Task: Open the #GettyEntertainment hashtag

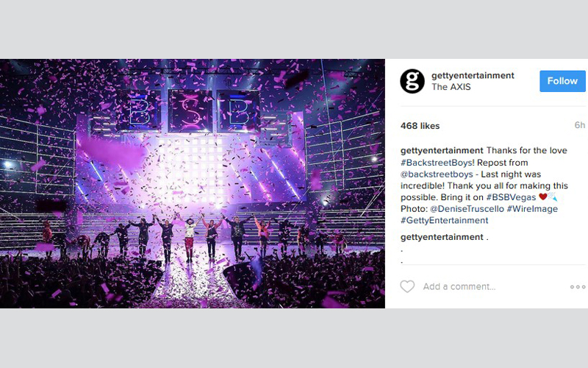Action: (445, 220)
